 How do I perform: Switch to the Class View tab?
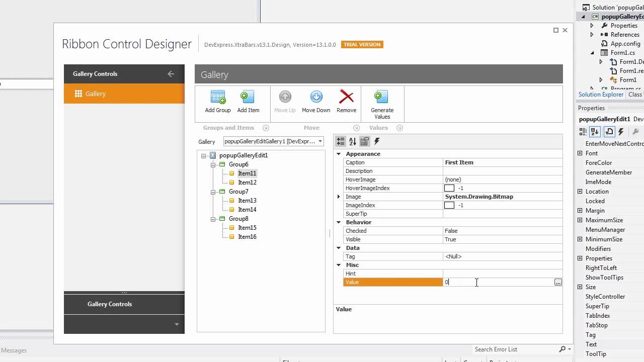tap(635, 94)
